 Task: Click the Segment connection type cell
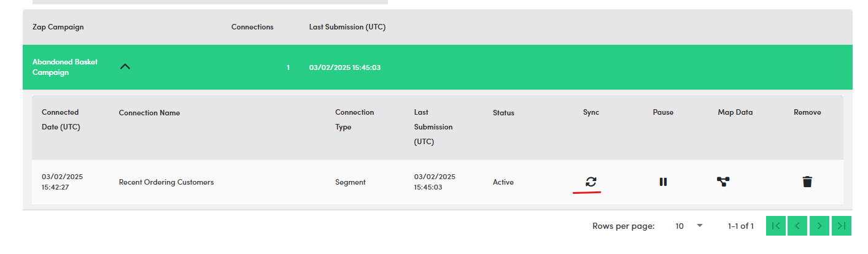tap(351, 182)
